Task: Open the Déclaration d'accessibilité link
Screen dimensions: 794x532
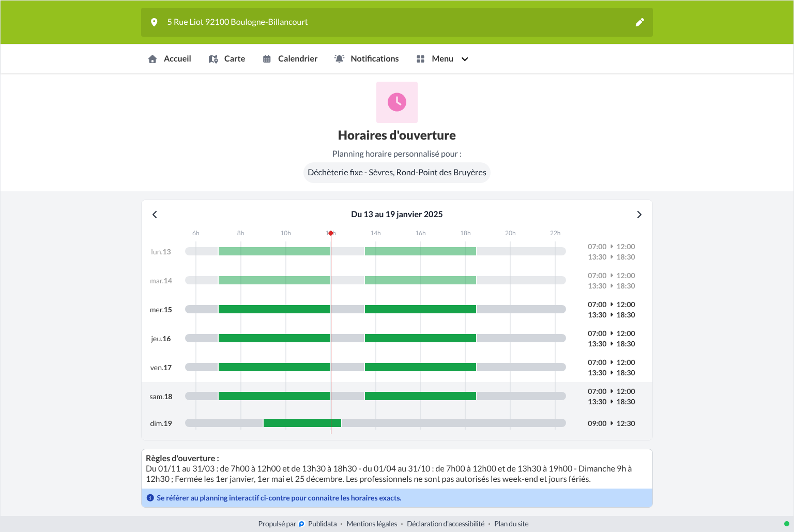Action: (446, 524)
